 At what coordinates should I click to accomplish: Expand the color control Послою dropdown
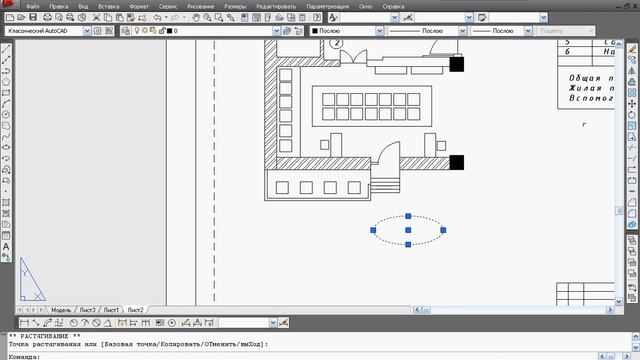(x=380, y=31)
